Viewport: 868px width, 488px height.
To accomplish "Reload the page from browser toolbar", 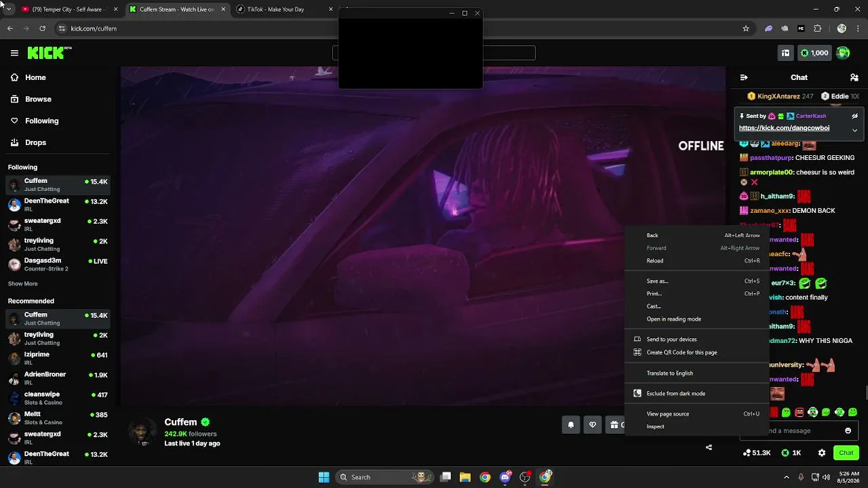I will tap(43, 28).
